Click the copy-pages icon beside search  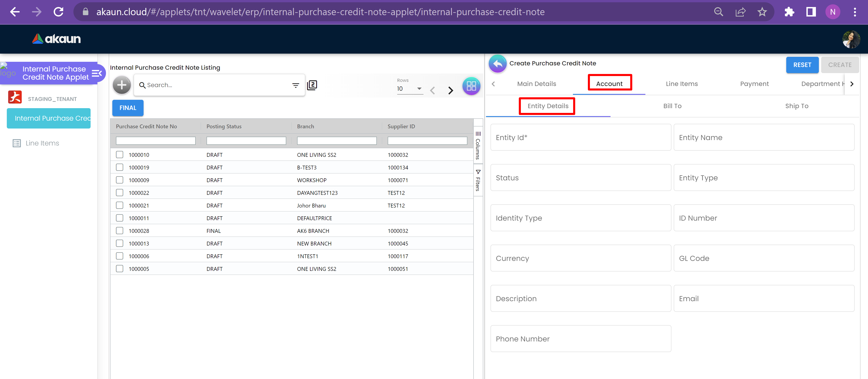(312, 85)
